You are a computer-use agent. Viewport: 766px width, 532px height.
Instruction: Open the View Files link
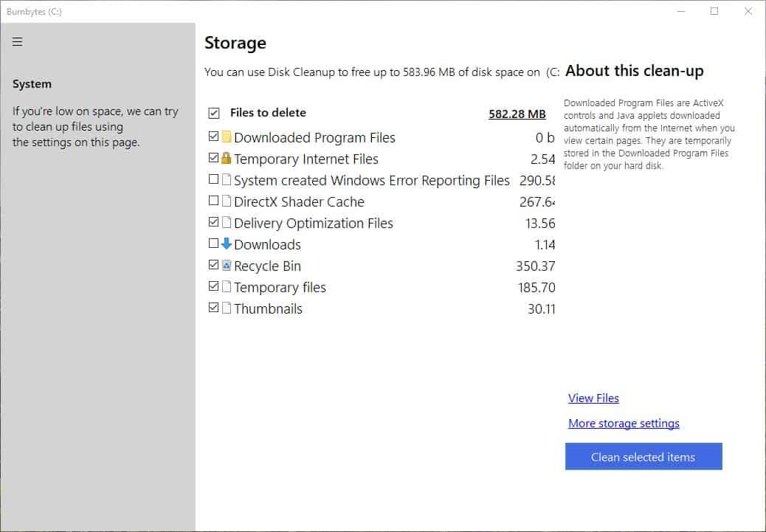click(x=593, y=398)
